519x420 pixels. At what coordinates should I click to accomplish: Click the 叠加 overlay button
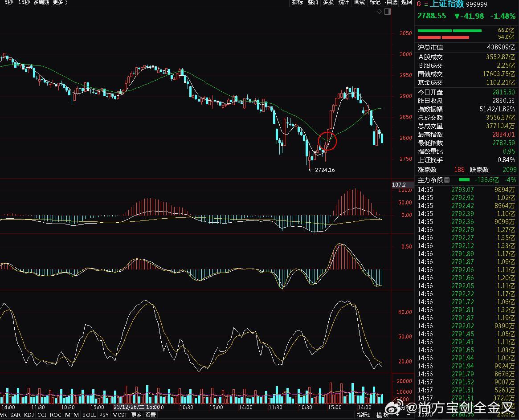312,2
